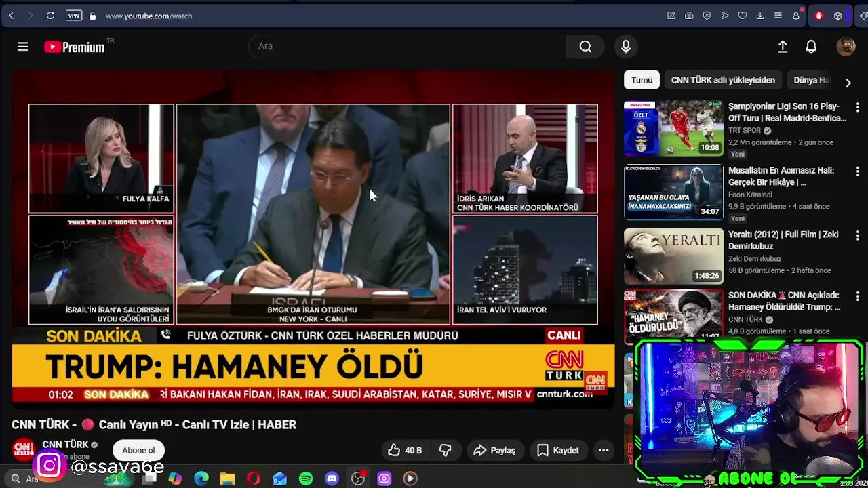
Task: Save the video with Kaydet button
Action: pos(558,450)
